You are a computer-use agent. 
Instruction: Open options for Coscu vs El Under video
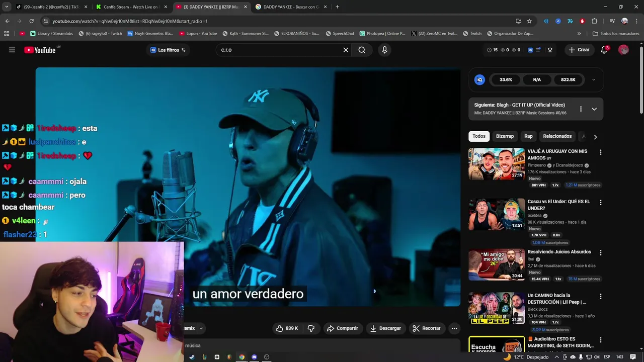click(x=600, y=202)
